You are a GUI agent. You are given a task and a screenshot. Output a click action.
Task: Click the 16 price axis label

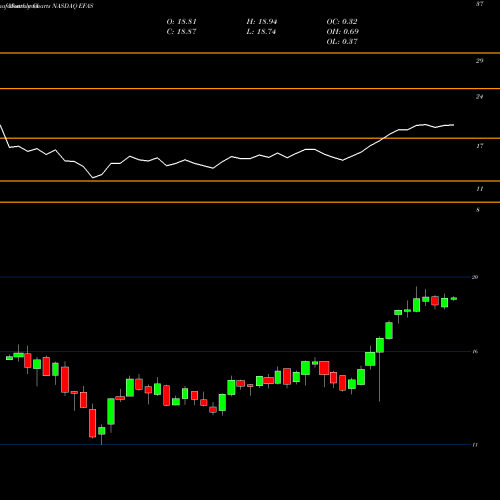click(x=475, y=352)
